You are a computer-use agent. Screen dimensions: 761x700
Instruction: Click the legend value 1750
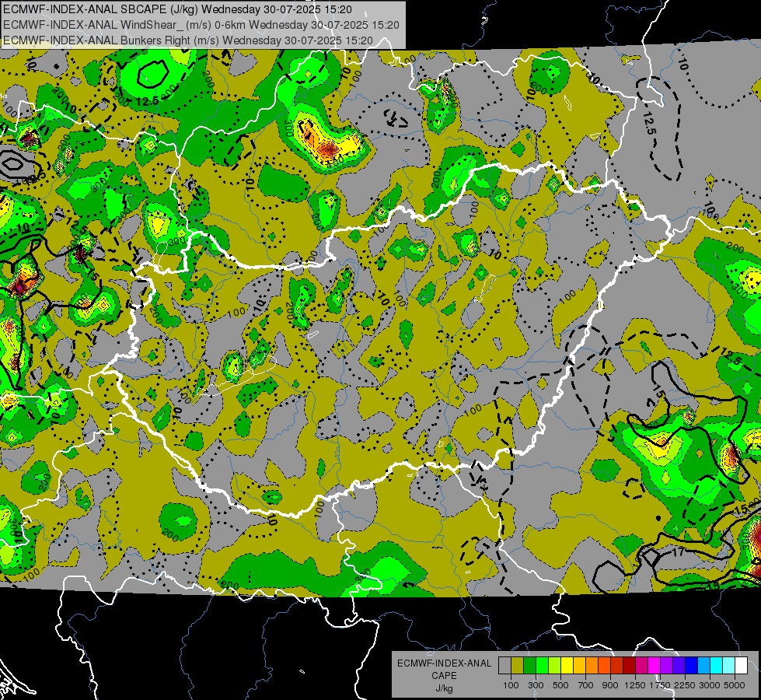pos(660,685)
